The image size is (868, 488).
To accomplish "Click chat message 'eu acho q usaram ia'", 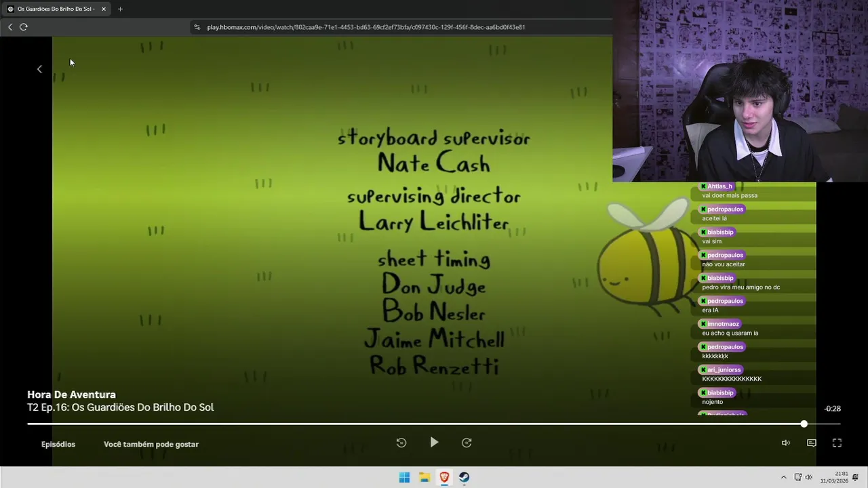I will (x=730, y=333).
